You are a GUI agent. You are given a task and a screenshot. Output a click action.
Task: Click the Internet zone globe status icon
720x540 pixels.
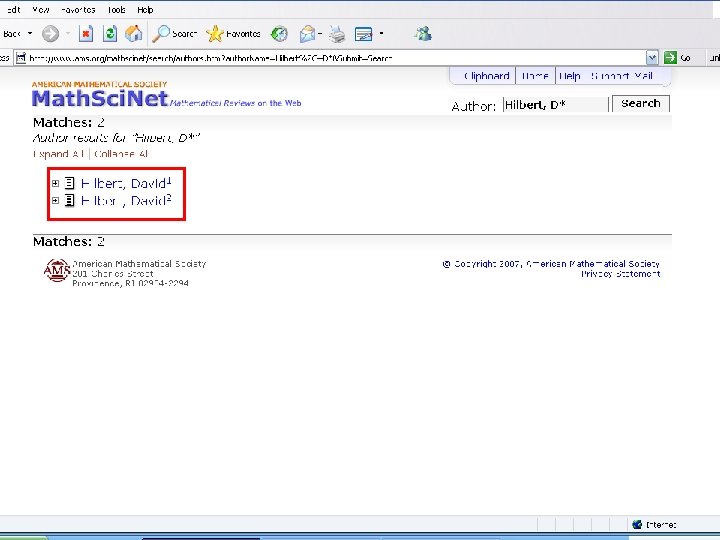click(637, 524)
